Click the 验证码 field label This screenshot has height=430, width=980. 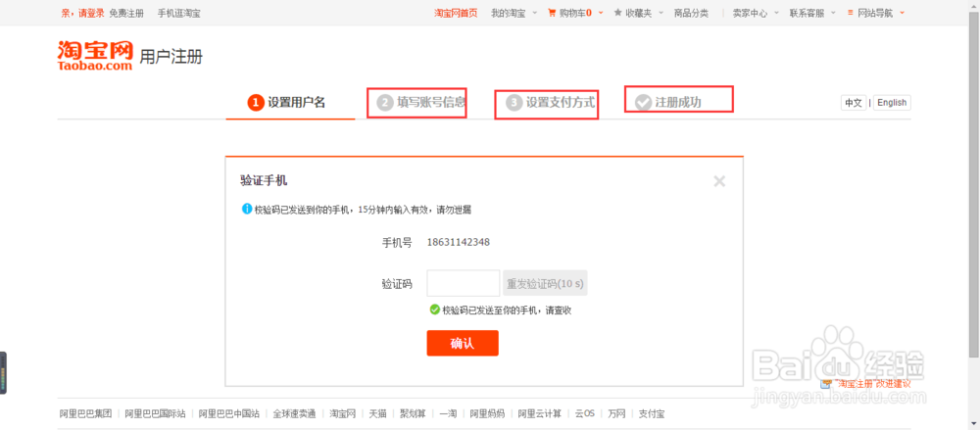pyautogui.click(x=397, y=283)
